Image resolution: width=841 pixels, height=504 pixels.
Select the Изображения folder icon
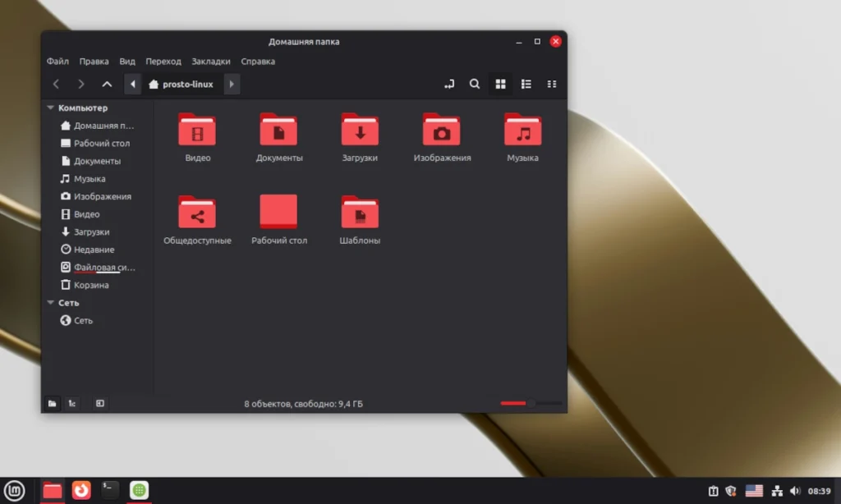coord(441,130)
